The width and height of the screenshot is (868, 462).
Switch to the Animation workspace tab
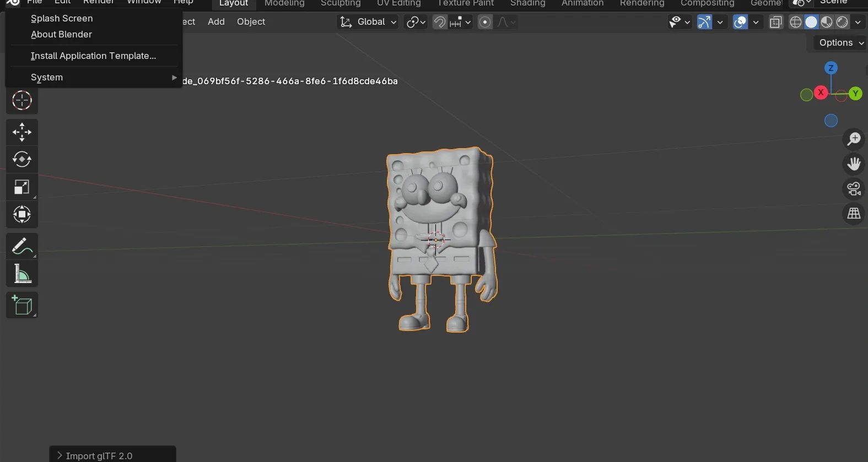click(583, 3)
